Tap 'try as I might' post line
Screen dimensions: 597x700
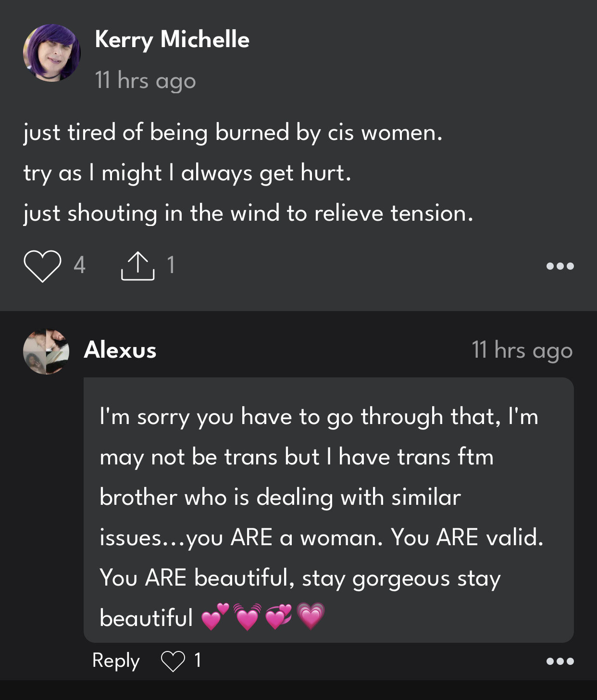coord(187,173)
